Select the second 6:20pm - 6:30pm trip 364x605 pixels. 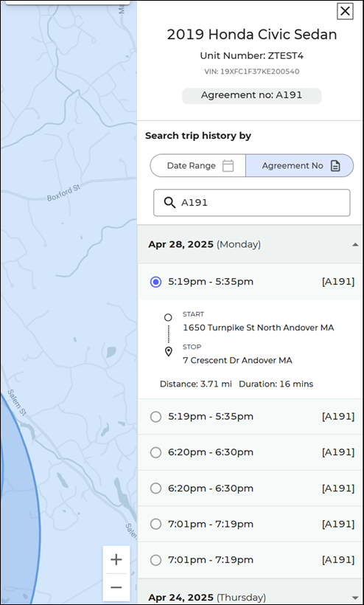[x=250, y=488]
